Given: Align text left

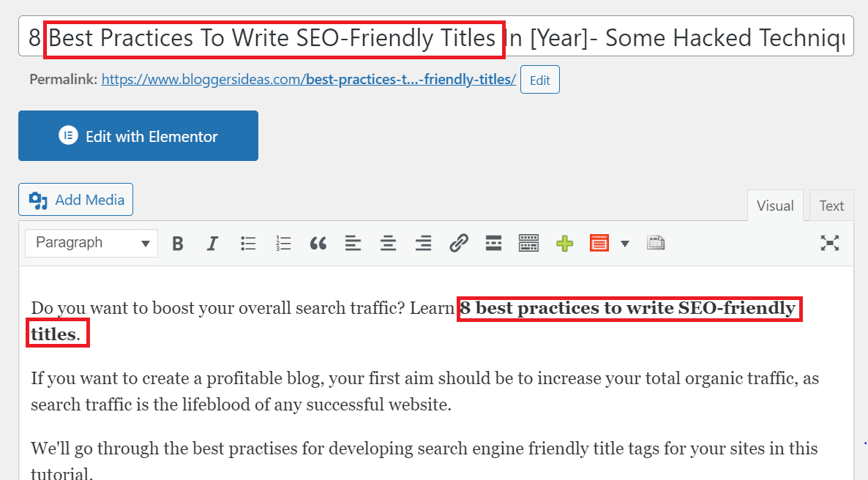Looking at the screenshot, I should pos(353,244).
